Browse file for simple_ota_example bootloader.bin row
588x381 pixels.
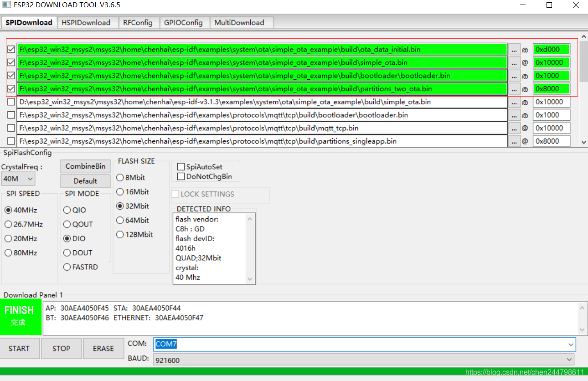[514, 76]
